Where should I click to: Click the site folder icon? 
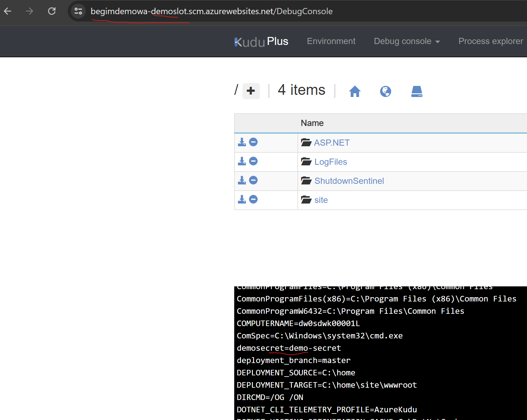(x=306, y=200)
